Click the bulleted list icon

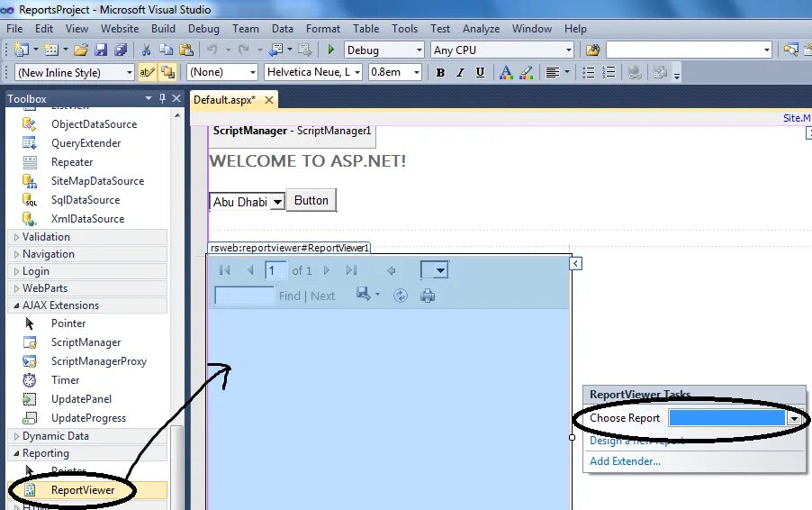[x=588, y=72]
